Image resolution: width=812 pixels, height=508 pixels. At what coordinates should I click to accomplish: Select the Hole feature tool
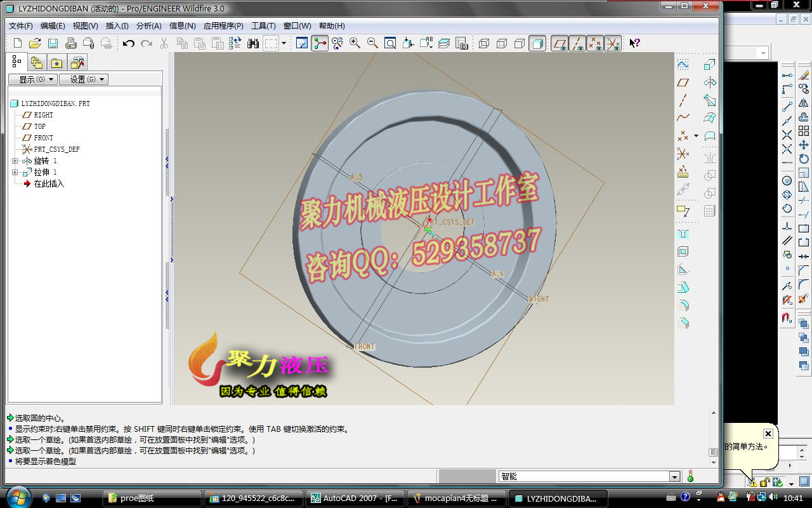click(683, 234)
